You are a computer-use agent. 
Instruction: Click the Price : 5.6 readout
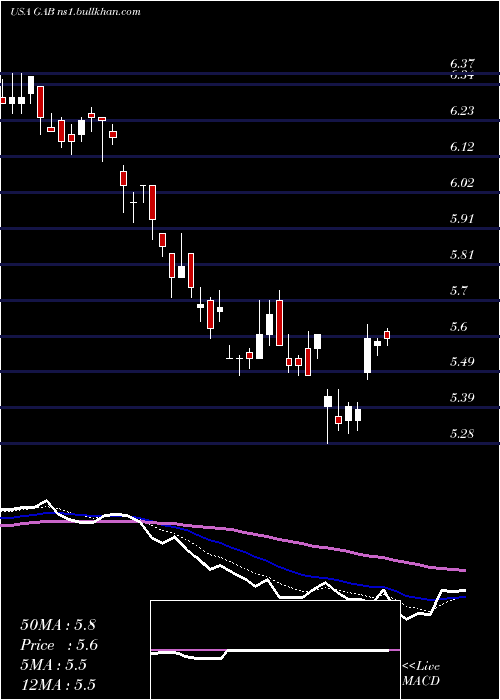(59, 645)
